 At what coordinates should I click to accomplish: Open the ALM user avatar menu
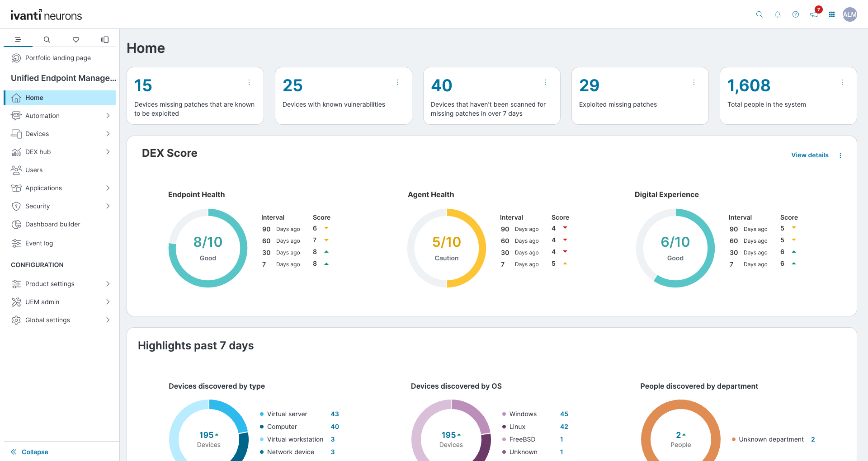tap(850, 14)
